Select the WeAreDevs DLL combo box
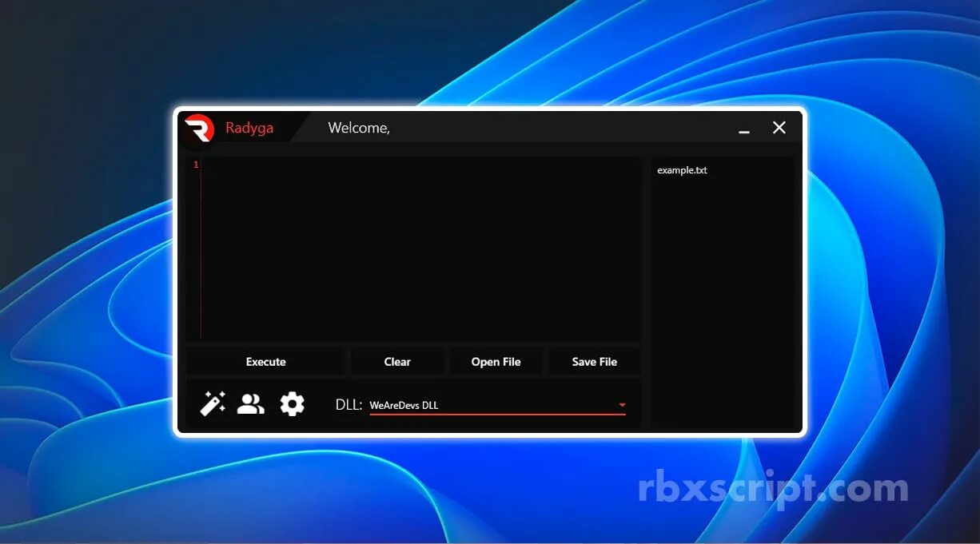This screenshot has width=980, height=544. tap(497, 405)
